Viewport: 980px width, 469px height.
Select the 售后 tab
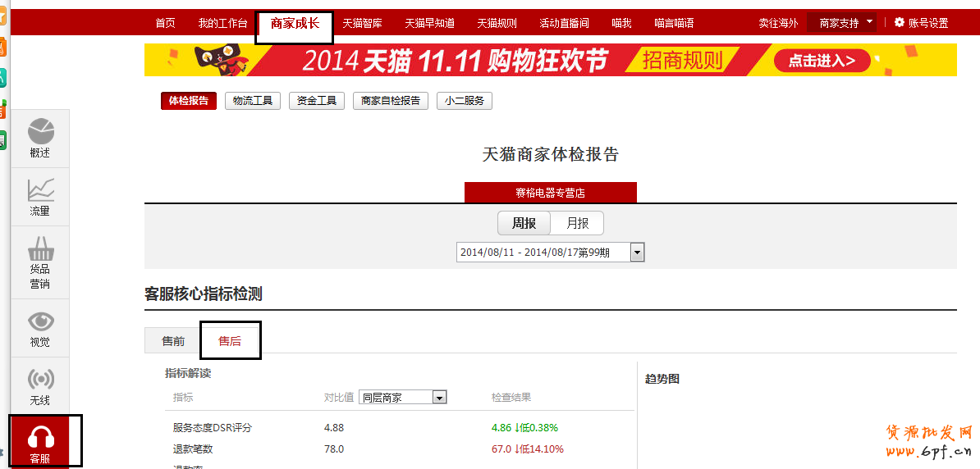pos(230,341)
